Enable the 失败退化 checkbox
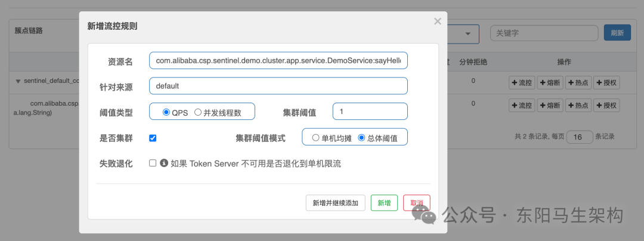The image size is (644, 241). pos(153,163)
